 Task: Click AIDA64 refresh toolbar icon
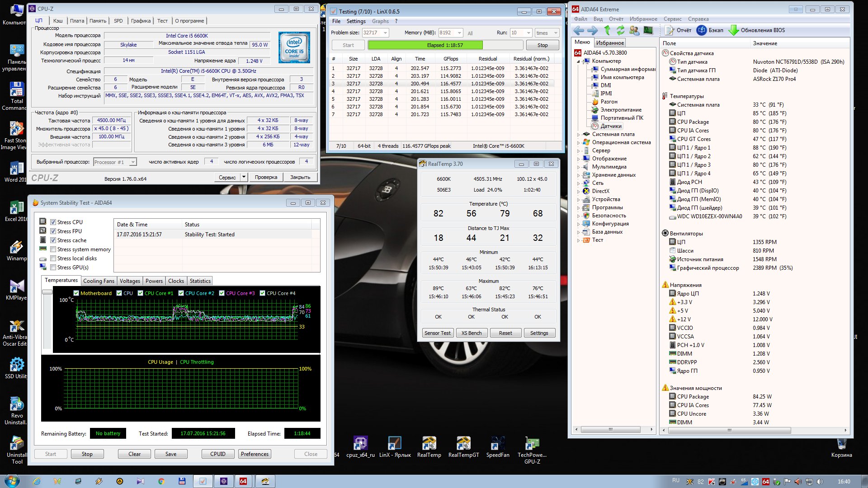620,30
